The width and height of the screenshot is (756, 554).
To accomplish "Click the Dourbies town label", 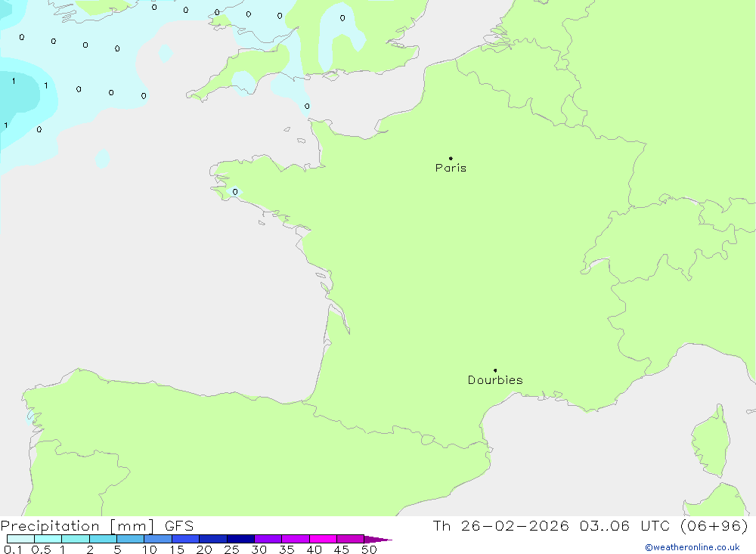I will tap(495, 380).
